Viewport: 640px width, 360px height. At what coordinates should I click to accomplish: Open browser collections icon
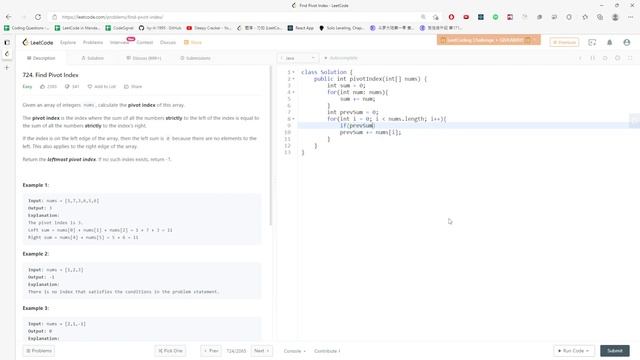click(x=600, y=17)
